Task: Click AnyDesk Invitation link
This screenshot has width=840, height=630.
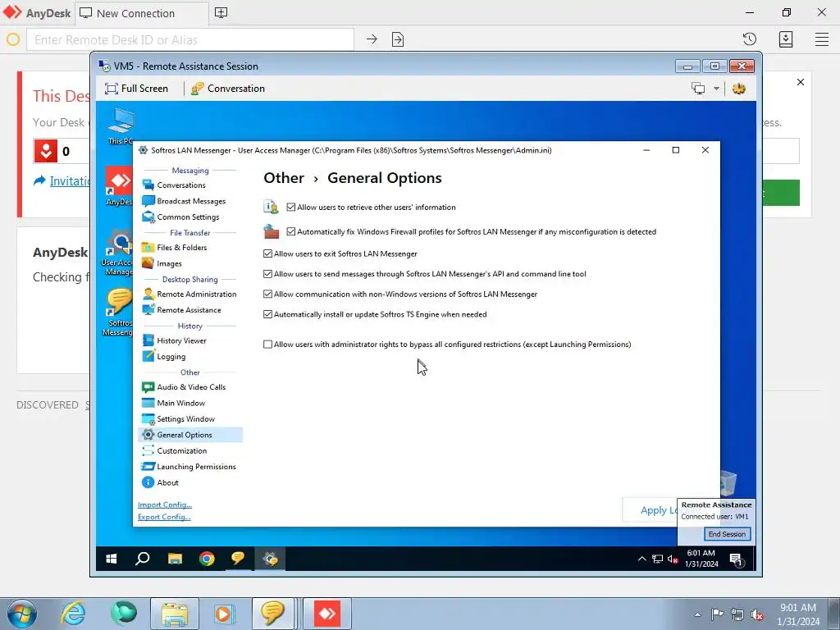Action: coord(71,181)
